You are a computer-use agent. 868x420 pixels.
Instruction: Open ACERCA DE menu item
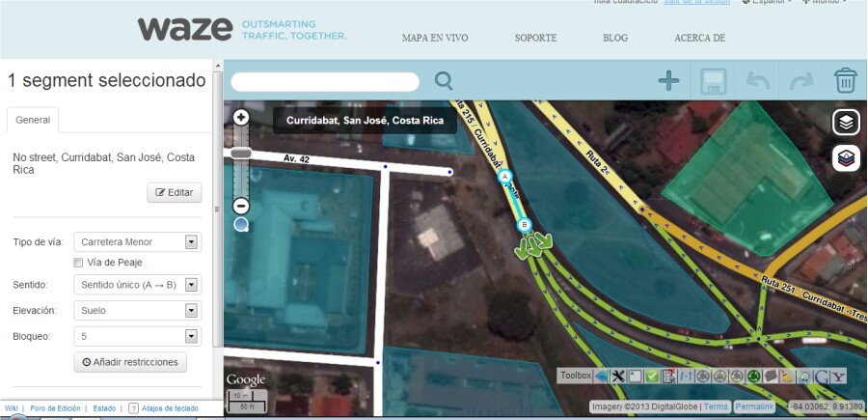point(700,39)
